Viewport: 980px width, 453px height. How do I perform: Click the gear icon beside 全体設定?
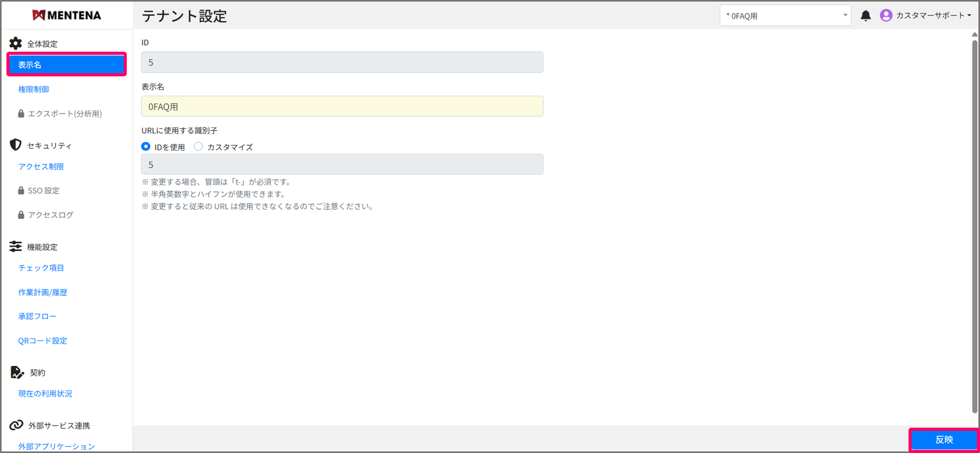pos(16,43)
